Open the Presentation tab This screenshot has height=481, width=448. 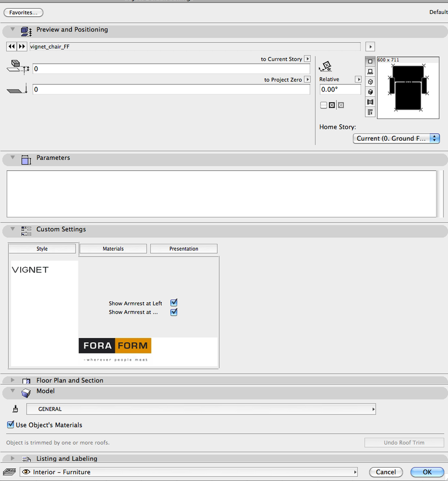[184, 248]
